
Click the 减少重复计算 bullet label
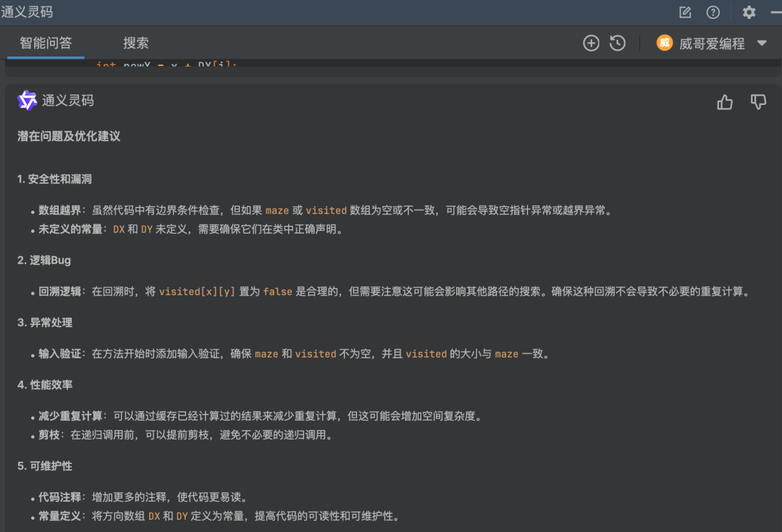tap(70, 416)
